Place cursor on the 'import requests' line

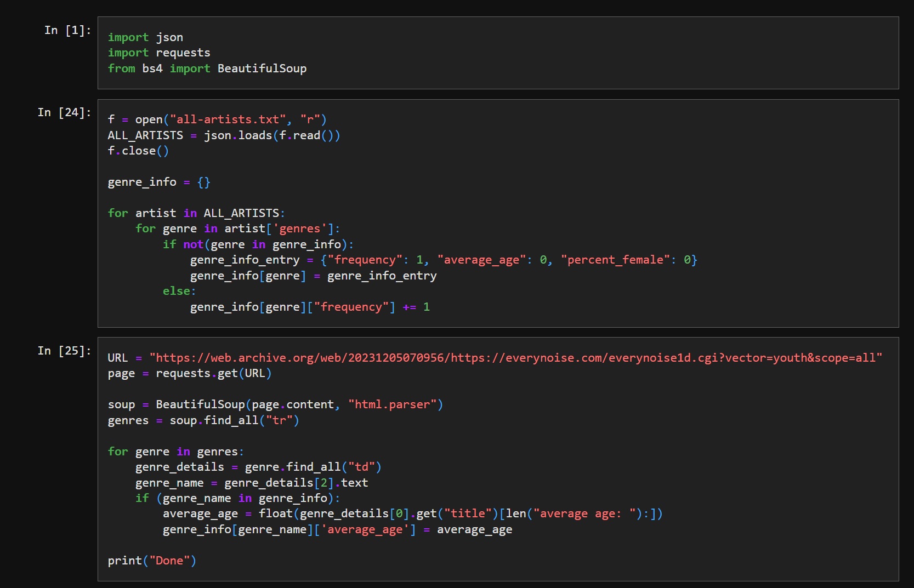pyautogui.click(x=159, y=53)
